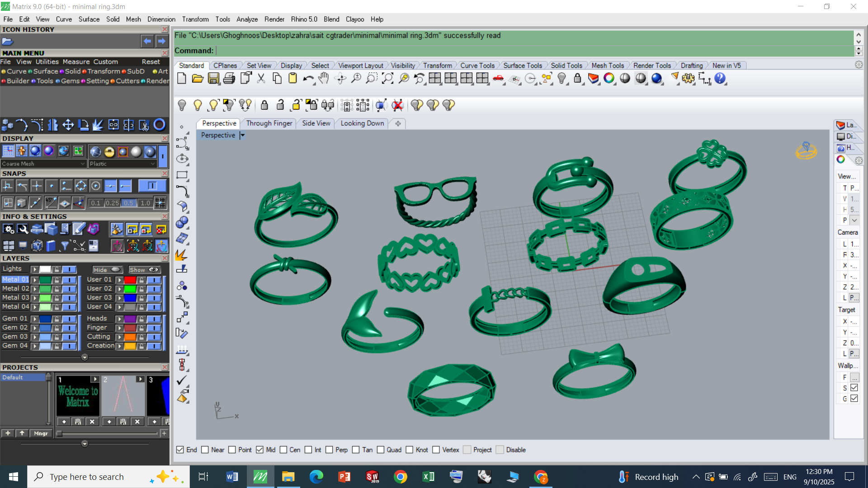The height and width of the screenshot is (488, 868).
Task: Click the Paste clipboard icon
Action: click(x=292, y=79)
